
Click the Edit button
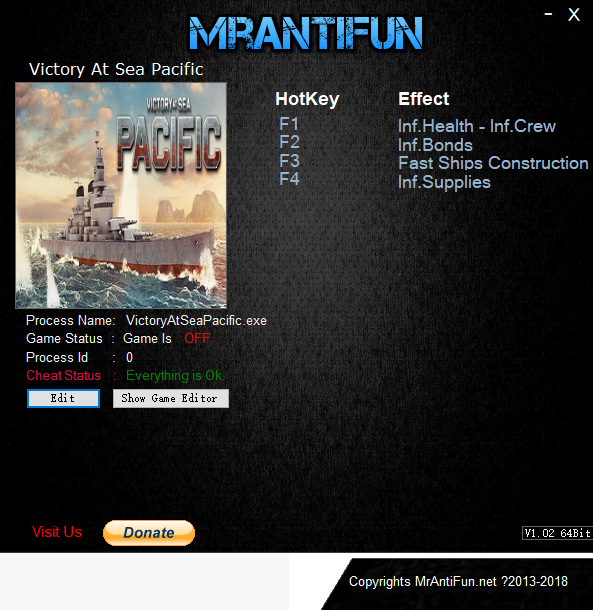point(63,398)
